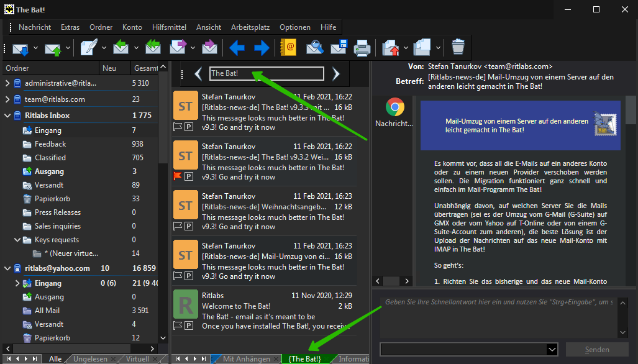Open the Hilfsmittel menu

tap(169, 27)
